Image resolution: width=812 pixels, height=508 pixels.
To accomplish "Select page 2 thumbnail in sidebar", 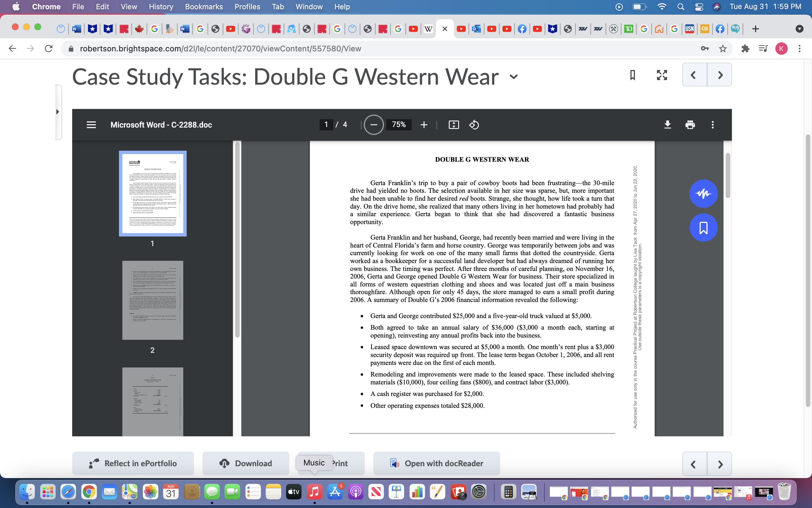I will pyautogui.click(x=153, y=300).
